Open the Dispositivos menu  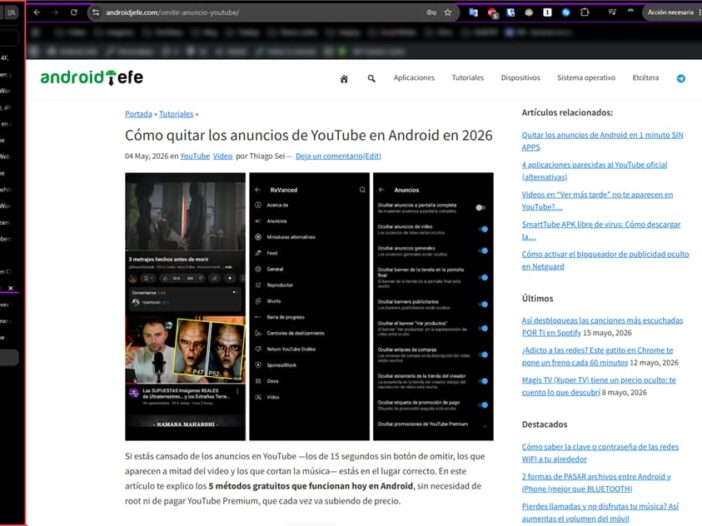520,78
